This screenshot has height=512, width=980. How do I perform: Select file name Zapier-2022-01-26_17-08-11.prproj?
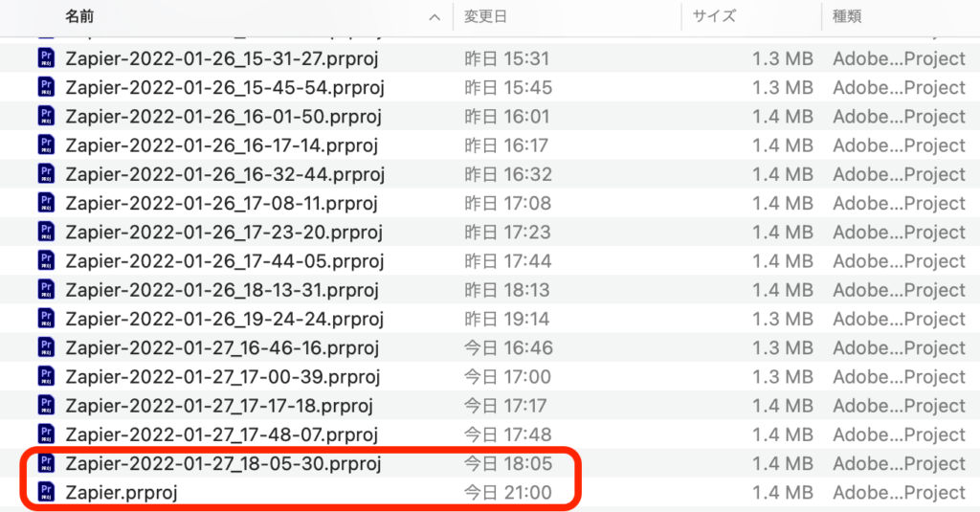[x=222, y=203]
